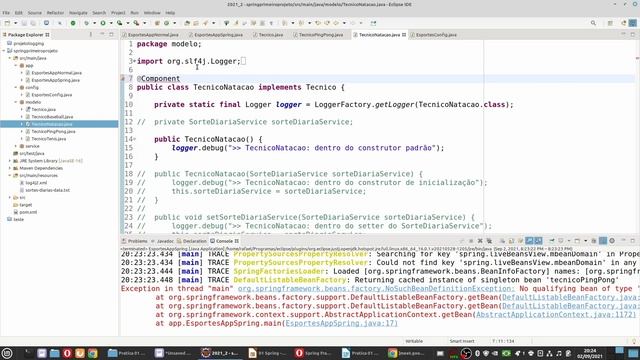
Task: Toggle console Scroll Lock icon
Action: [511, 241]
